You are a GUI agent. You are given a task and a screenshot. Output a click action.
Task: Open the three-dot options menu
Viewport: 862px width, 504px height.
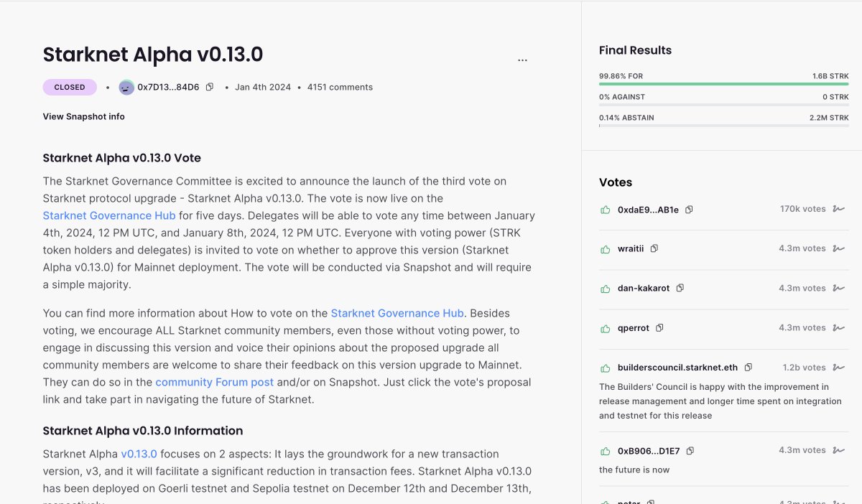(522, 60)
